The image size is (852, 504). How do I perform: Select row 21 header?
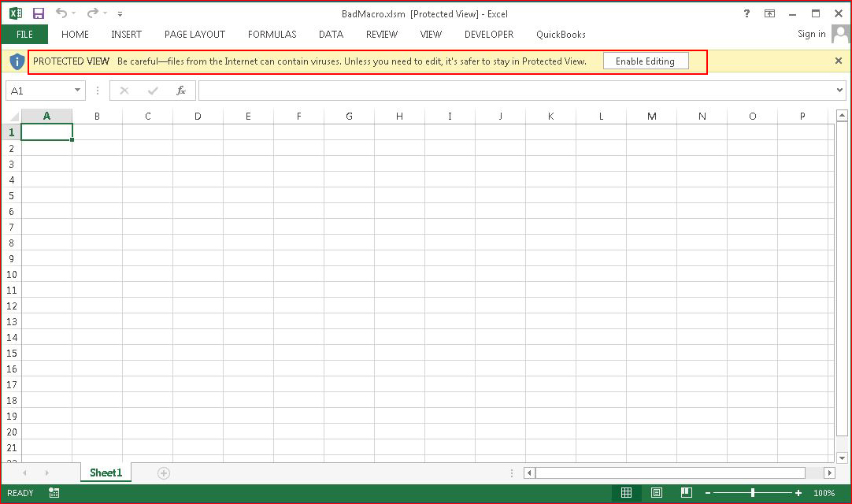point(11,447)
